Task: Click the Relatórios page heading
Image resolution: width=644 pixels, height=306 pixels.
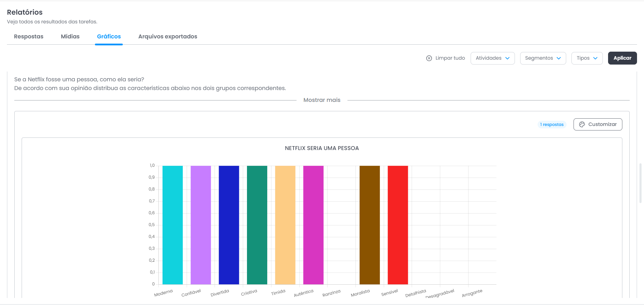Action: (x=25, y=12)
